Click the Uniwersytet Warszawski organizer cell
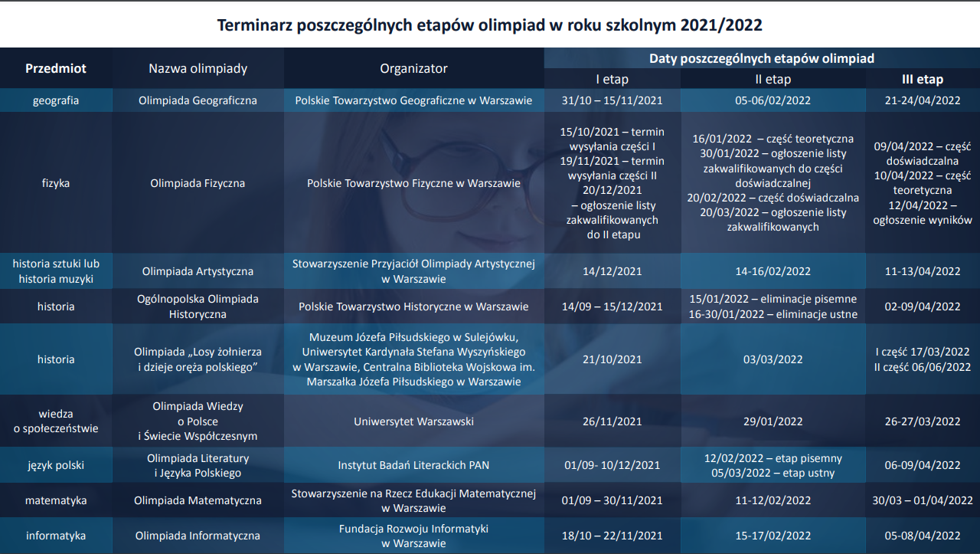 pos(413,421)
